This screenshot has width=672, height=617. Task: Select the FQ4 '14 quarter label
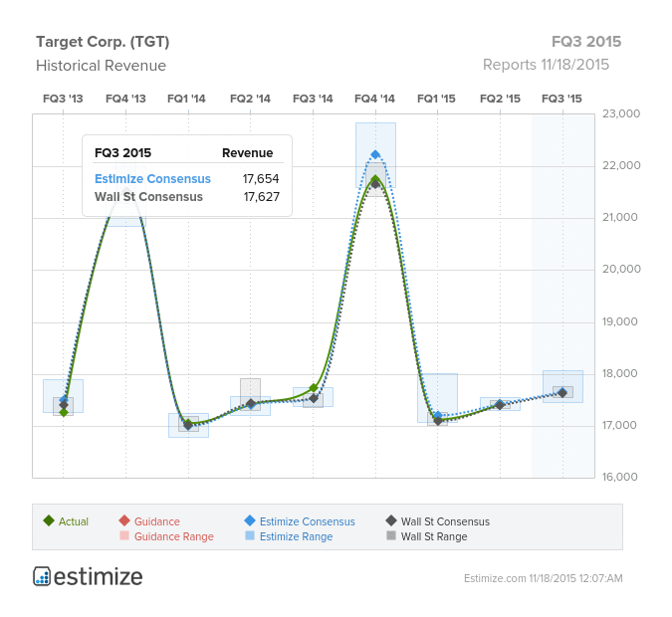pos(375,99)
